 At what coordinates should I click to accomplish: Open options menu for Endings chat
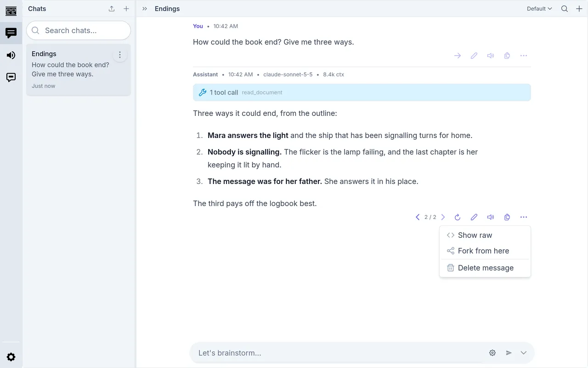point(120,55)
